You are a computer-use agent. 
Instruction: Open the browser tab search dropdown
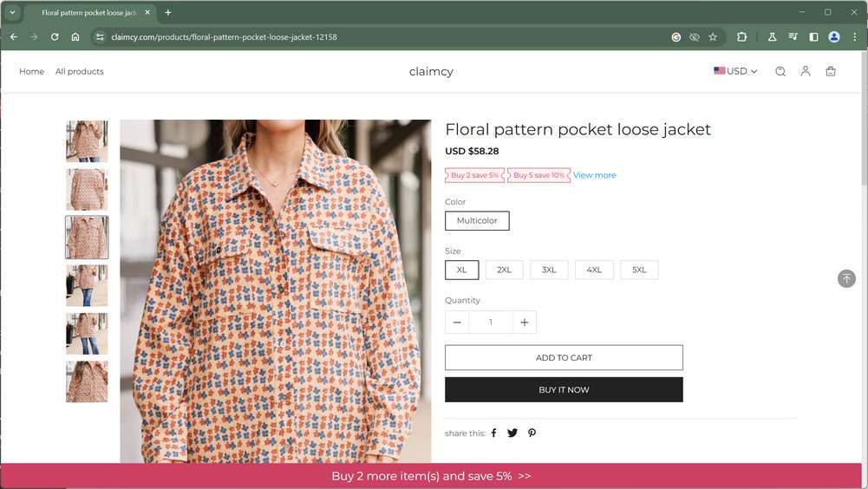pyautogui.click(x=13, y=12)
